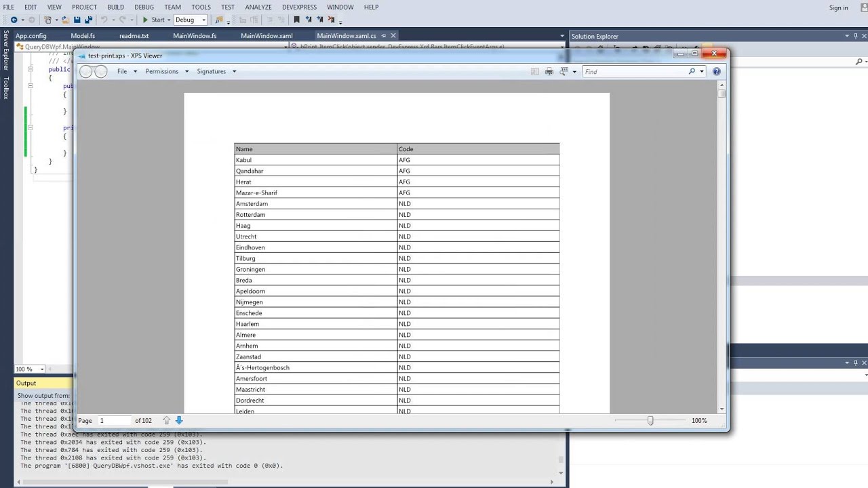Screen dimensions: 868x488
Task: Click Visual Studio New Project icon
Action: coord(48,20)
